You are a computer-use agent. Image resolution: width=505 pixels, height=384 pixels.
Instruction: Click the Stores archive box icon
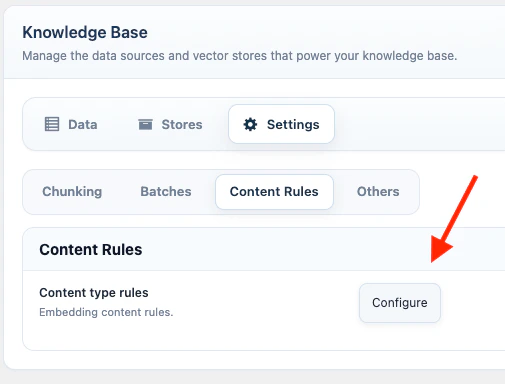click(x=145, y=124)
